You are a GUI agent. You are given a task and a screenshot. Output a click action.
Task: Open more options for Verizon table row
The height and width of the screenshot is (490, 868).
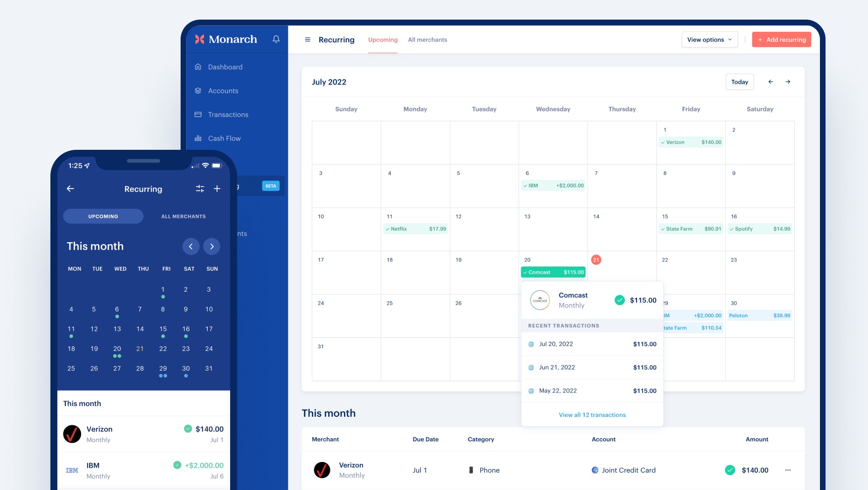click(788, 470)
